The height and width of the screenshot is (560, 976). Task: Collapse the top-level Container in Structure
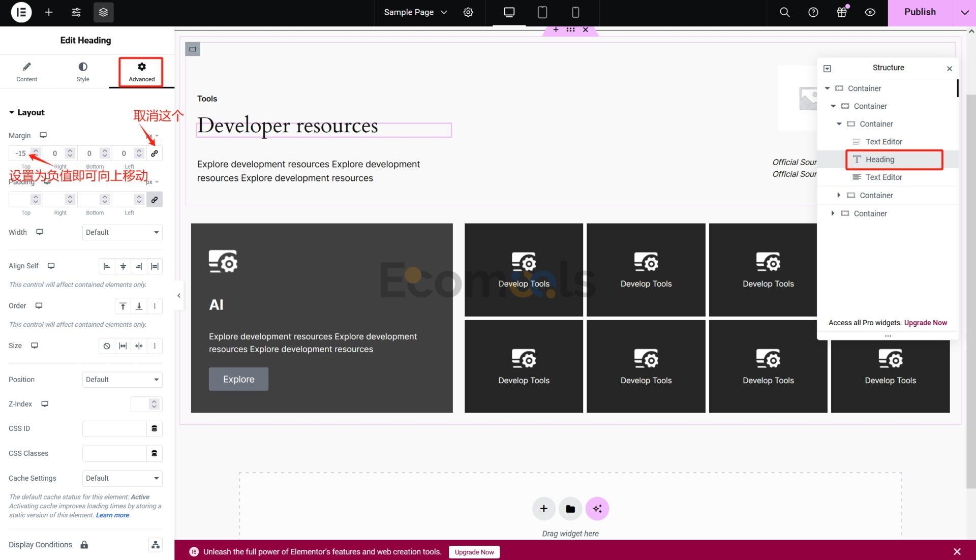(x=827, y=88)
